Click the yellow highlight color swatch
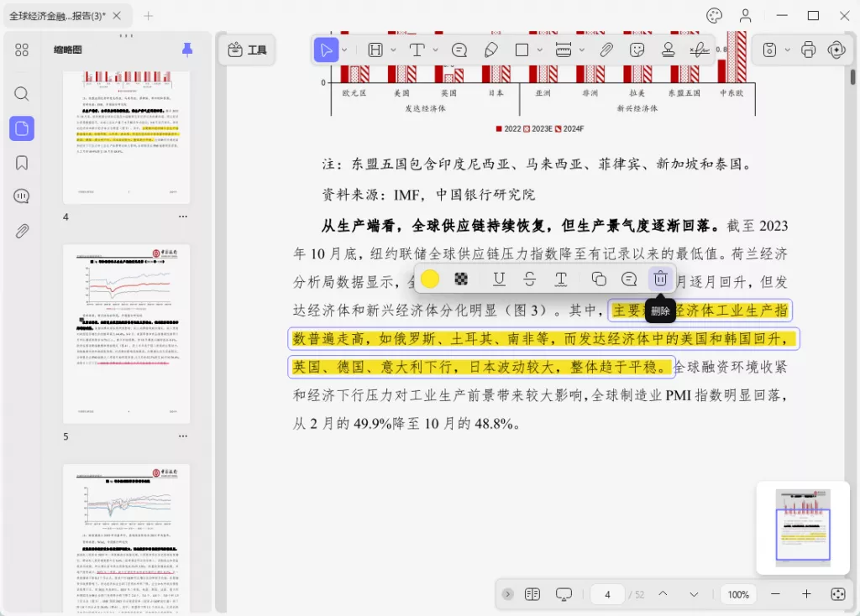 click(x=430, y=279)
